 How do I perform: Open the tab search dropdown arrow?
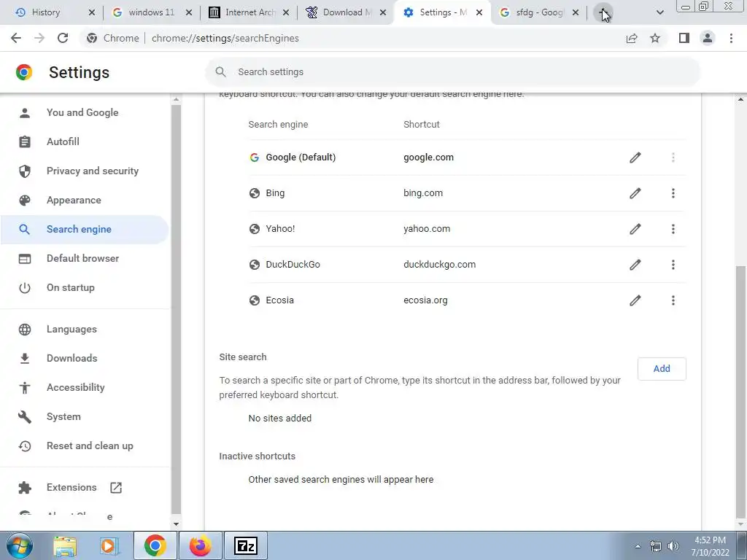click(659, 12)
